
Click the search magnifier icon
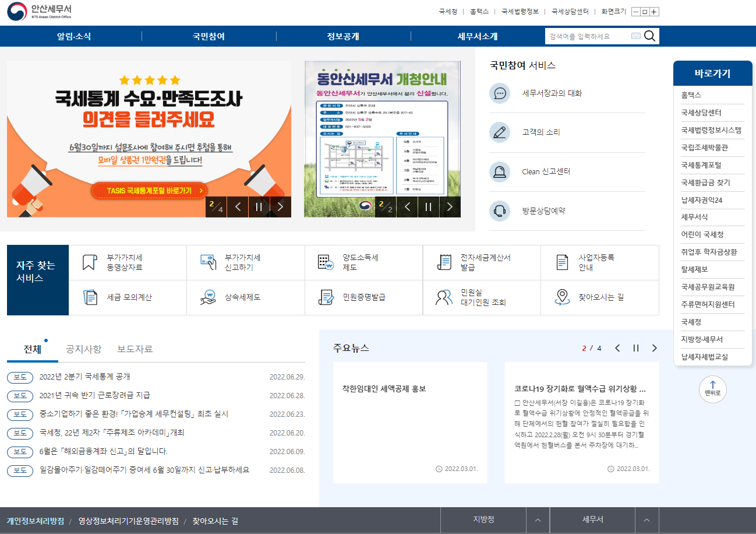point(649,36)
